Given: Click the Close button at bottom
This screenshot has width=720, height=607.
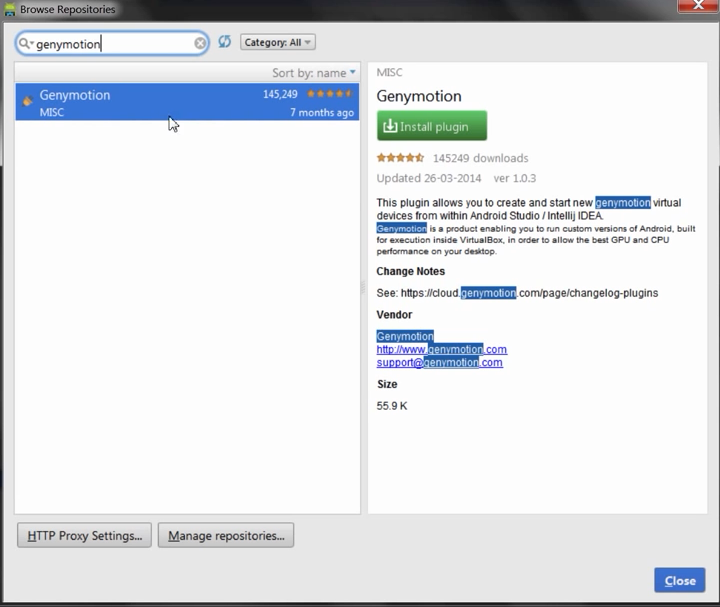Looking at the screenshot, I should (680, 580).
